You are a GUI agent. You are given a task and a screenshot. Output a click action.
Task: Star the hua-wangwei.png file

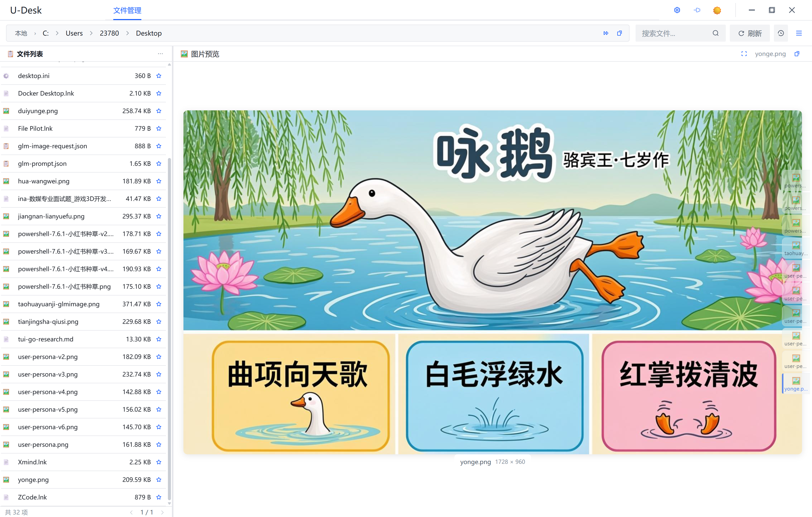159,181
